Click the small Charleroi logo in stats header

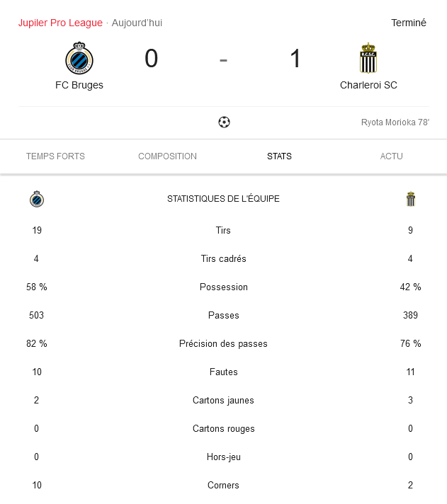tap(411, 199)
